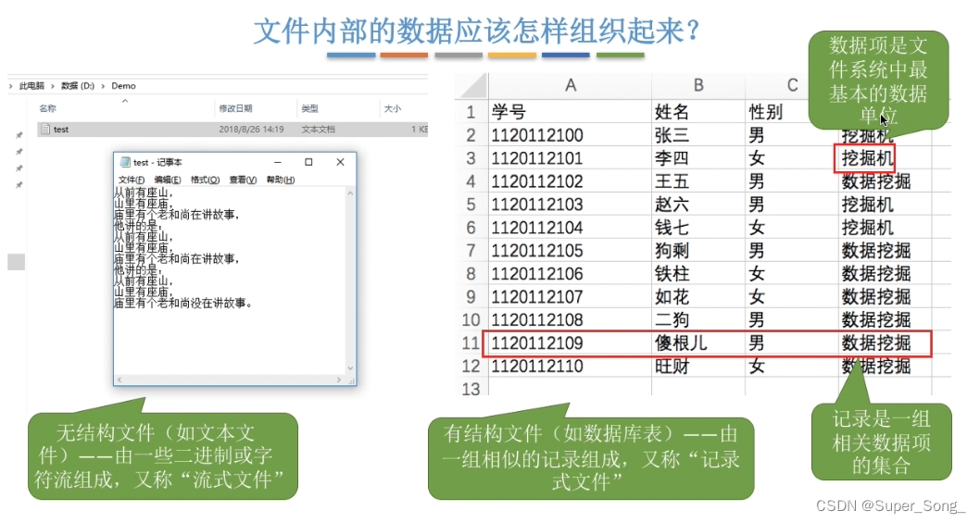Click the name cell 狗剩
This screenshot has height=523, width=980.
pos(698,251)
